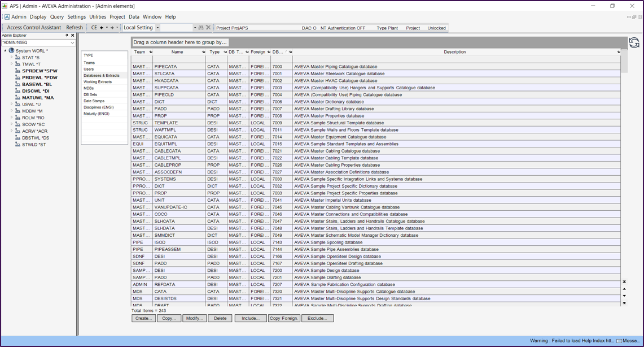The width and height of the screenshot is (644, 347).
Task: Click the empty search field after Local Setting
Action: click(x=177, y=28)
